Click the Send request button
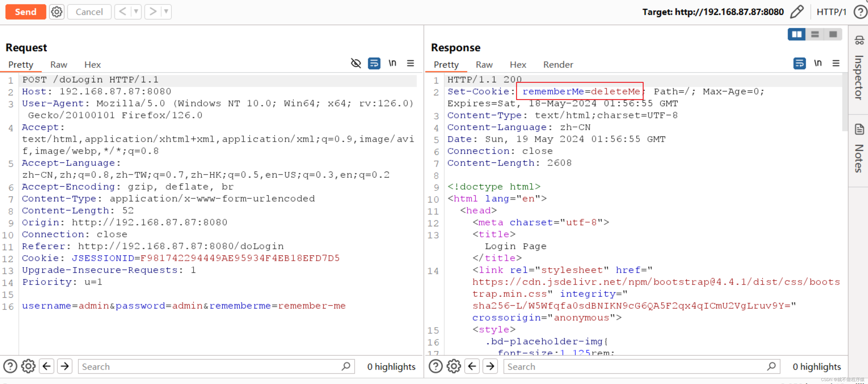The width and height of the screenshot is (868, 384). tap(26, 12)
